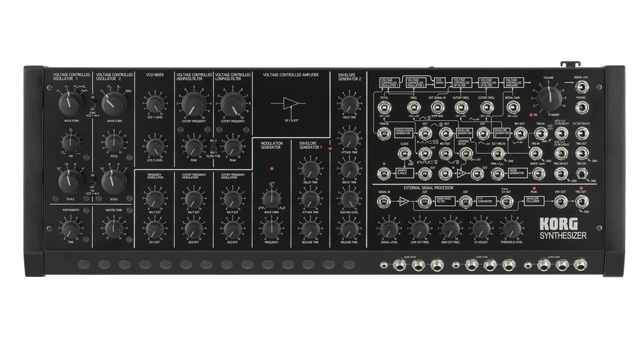
Task: Adjust the High Cut Freq knob
Action: (451, 229)
